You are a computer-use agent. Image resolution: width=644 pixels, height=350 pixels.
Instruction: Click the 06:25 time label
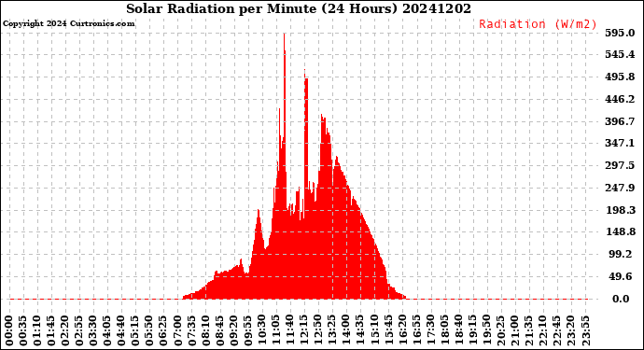pos(163,331)
